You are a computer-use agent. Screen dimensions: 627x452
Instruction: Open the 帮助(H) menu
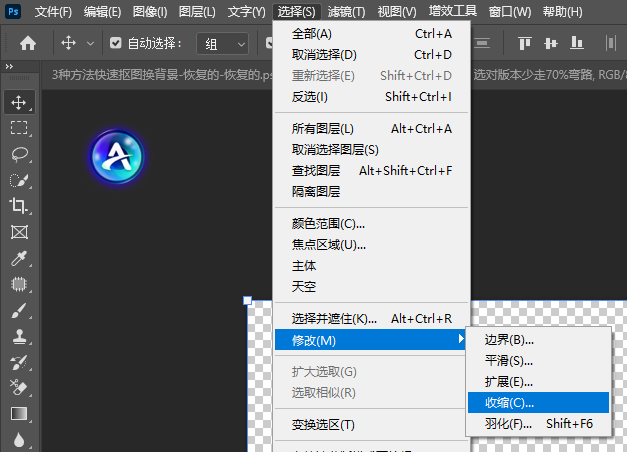[563, 12]
